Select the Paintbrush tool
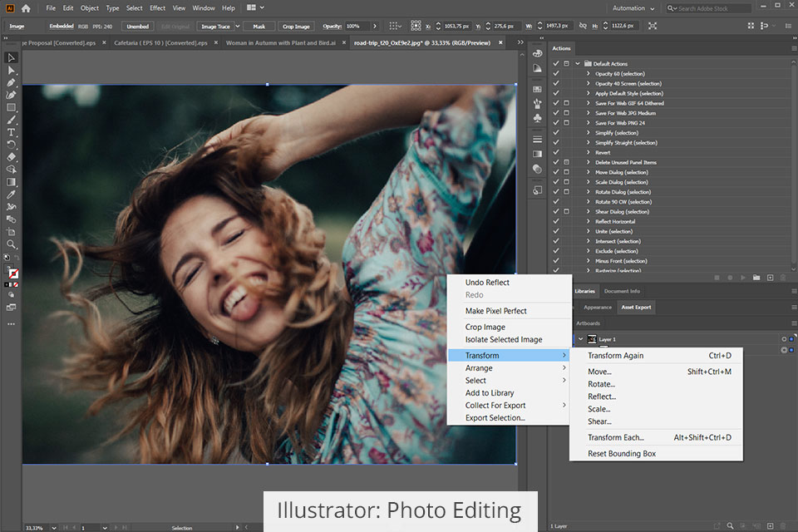This screenshot has height=532, width=798. (x=11, y=121)
